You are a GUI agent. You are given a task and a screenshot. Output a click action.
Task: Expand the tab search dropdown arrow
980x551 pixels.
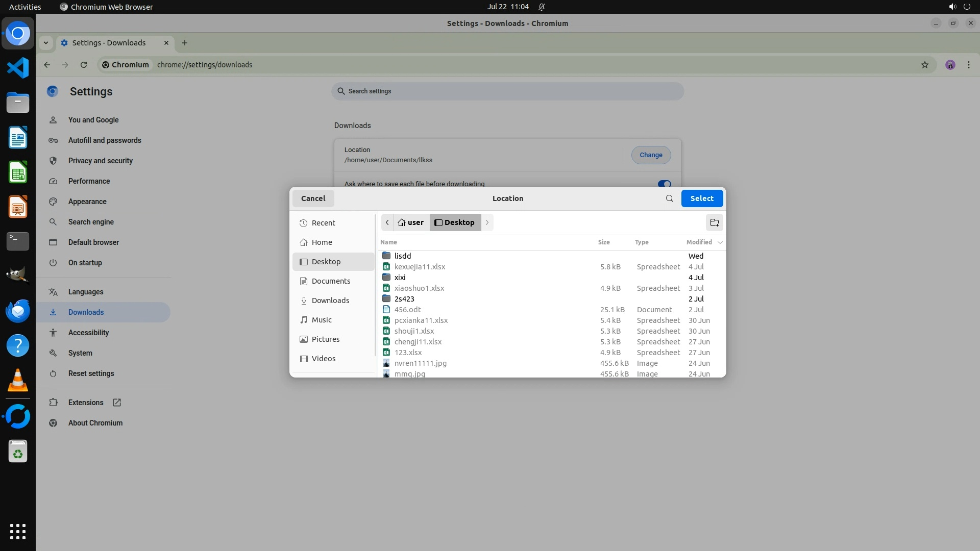coord(46,43)
